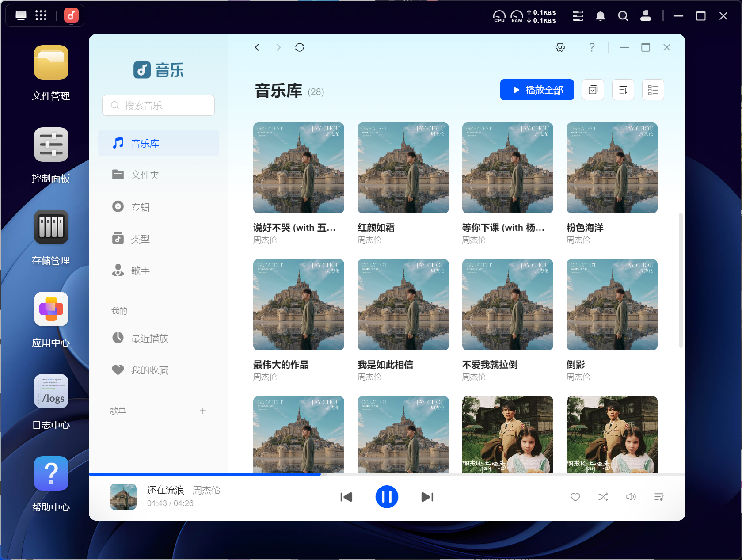
Task: Open the 歌手 artists section
Action: (x=158, y=270)
